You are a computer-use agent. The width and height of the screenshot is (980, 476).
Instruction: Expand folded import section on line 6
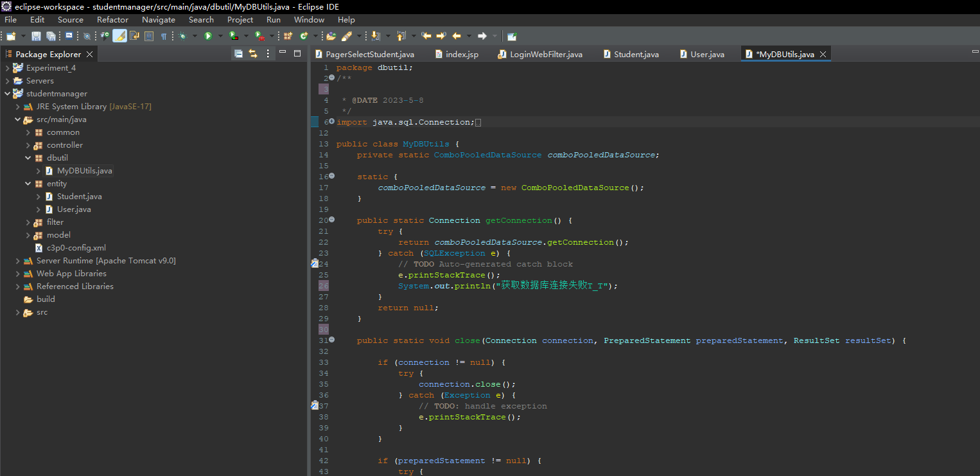click(x=331, y=121)
